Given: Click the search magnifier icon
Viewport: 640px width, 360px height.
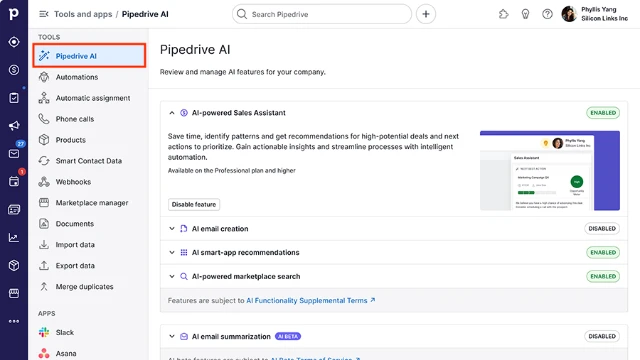Looking at the screenshot, I should pyautogui.click(x=242, y=14).
